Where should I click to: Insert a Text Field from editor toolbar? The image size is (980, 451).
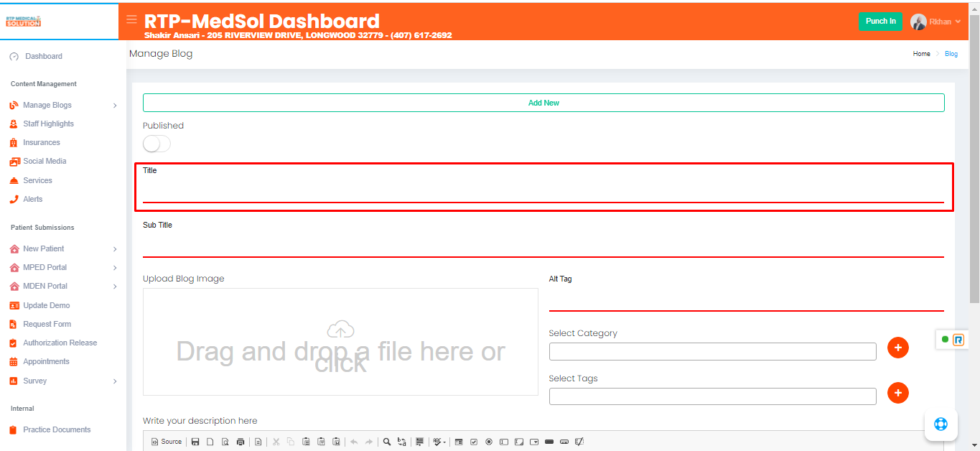click(503, 442)
